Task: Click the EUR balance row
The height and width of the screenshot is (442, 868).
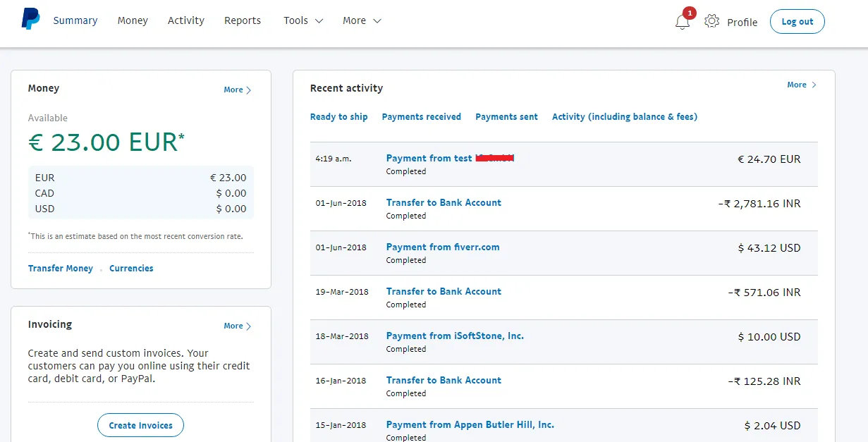Action: tap(141, 178)
